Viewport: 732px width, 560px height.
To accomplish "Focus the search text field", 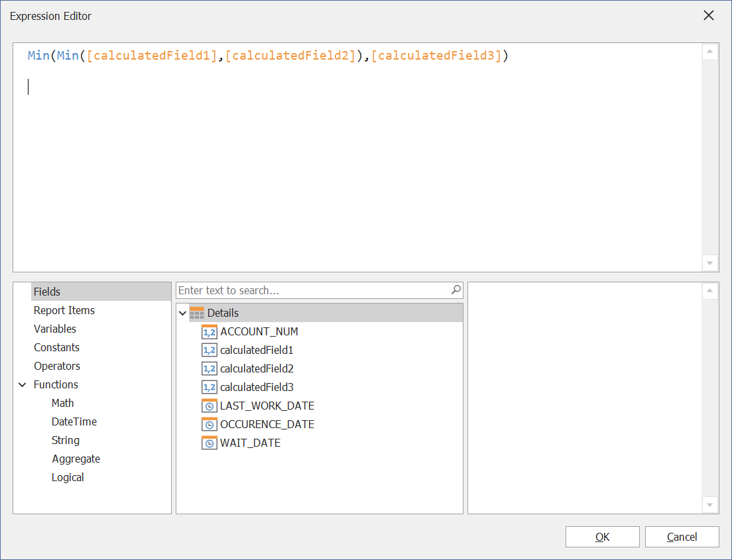I will tap(312, 290).
